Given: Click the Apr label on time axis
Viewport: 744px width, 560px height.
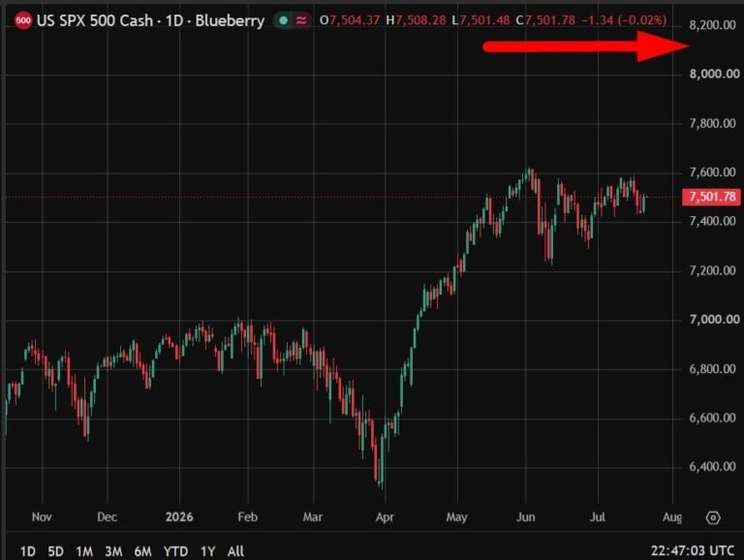Looking at the screenshot, I should click(385, 516).
